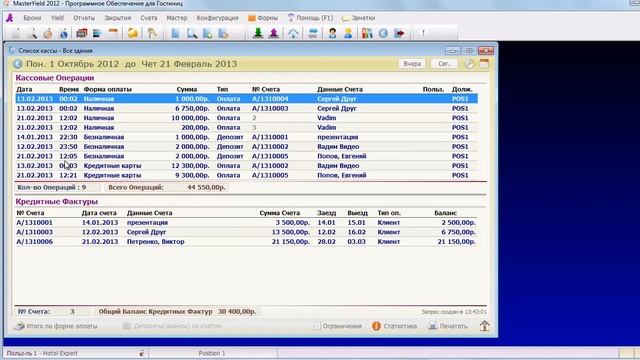
Task: Select the презентация deposit row dated 14.01.2013
Action: tap(247, 137)
